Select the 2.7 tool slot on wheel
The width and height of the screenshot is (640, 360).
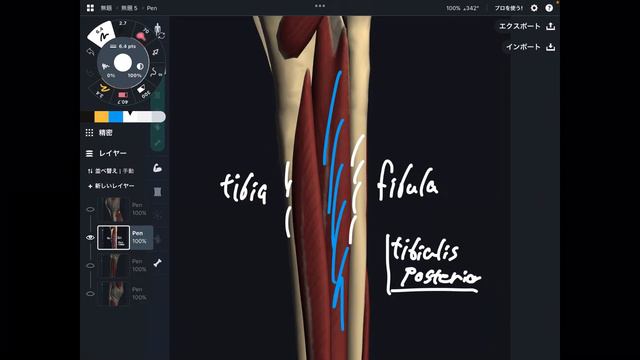[123, 24]
